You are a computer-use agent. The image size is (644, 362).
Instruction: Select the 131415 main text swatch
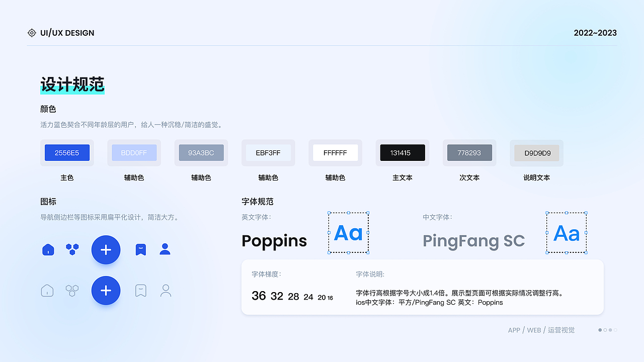[x=402, y=152]
